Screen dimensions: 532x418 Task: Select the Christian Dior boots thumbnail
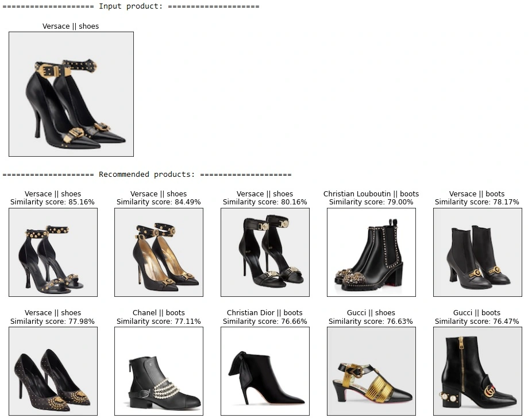point(265,371)
